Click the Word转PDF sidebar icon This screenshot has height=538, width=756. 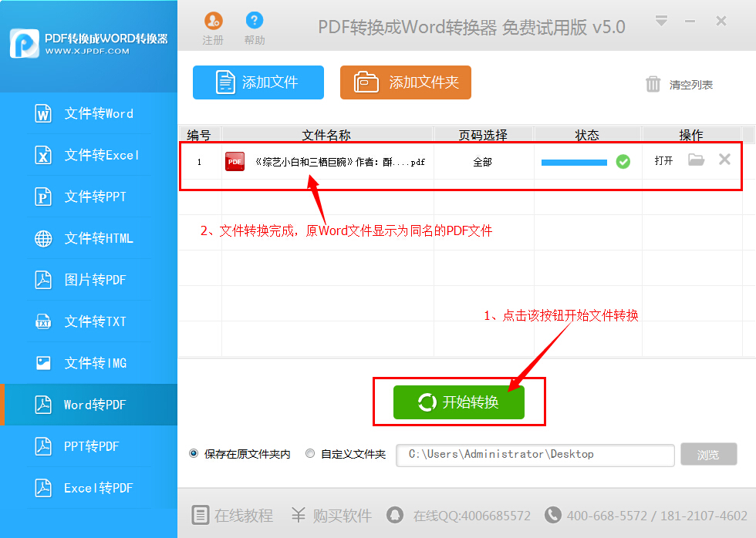pos(43,405)
